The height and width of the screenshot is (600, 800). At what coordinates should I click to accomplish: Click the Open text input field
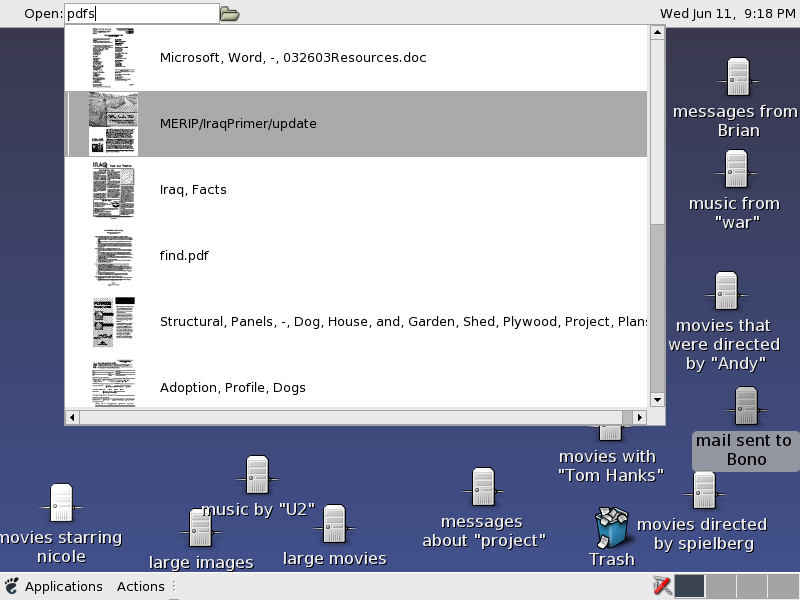click(141, 14)
